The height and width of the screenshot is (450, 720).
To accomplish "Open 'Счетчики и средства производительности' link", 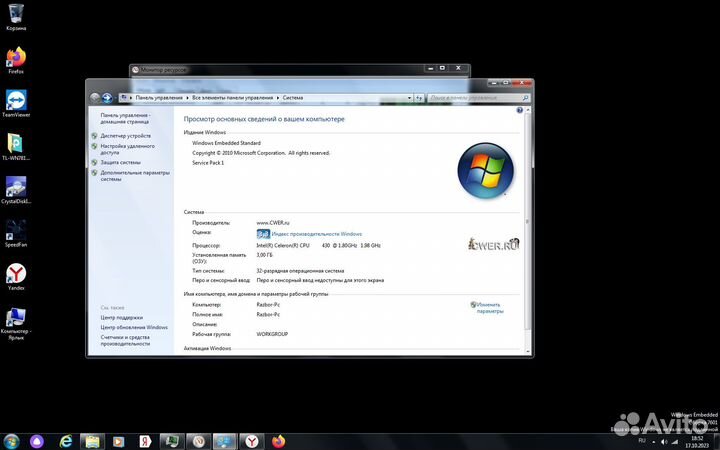I will tap(125, 340).
